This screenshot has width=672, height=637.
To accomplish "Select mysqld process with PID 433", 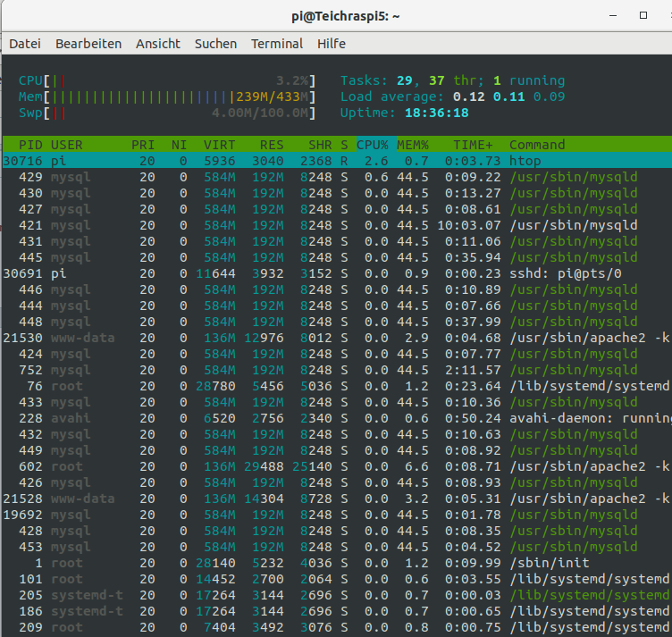I will [337, 402].
